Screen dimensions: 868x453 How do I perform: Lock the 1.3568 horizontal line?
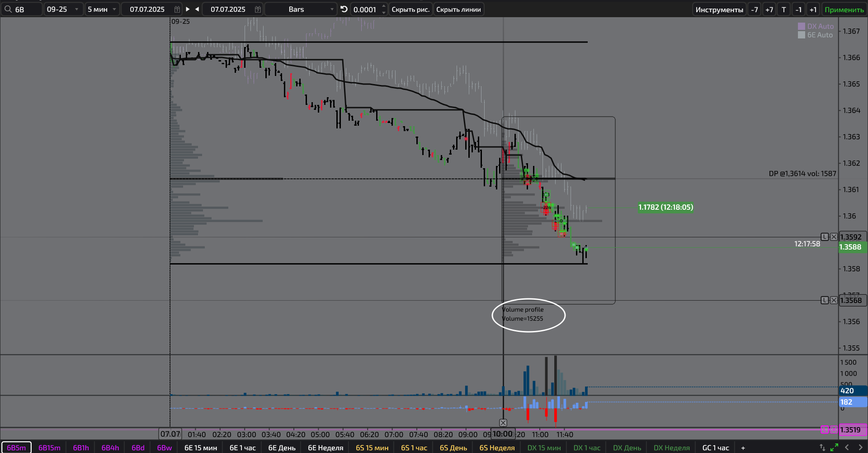pyautogui.click(x=825, y=300)
